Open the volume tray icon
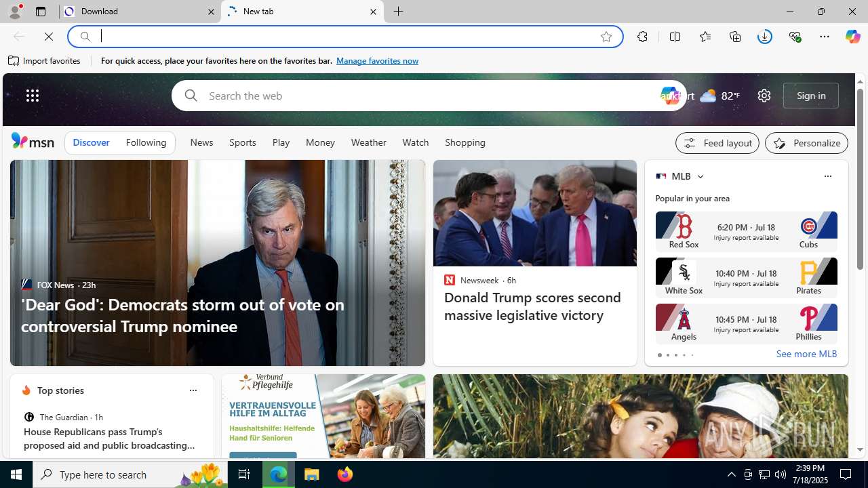Screen dimensions: 868x488 781,474
